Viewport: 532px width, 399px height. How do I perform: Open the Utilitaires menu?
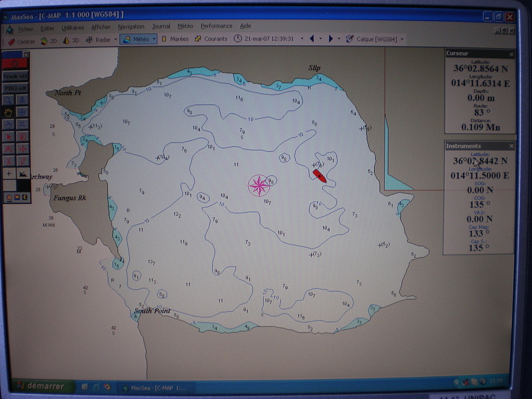tap(73, 28)
